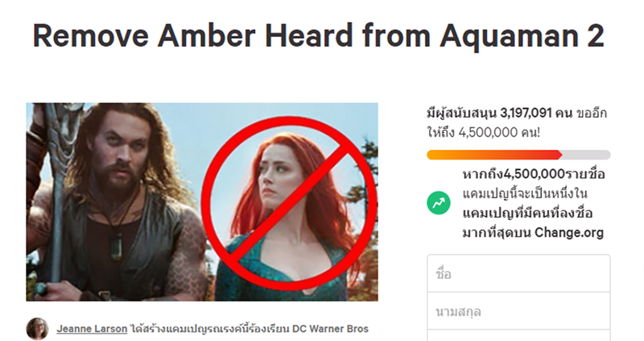
Task: Click the red prohibition circle symbol
Action: click(x=289, y=203)
